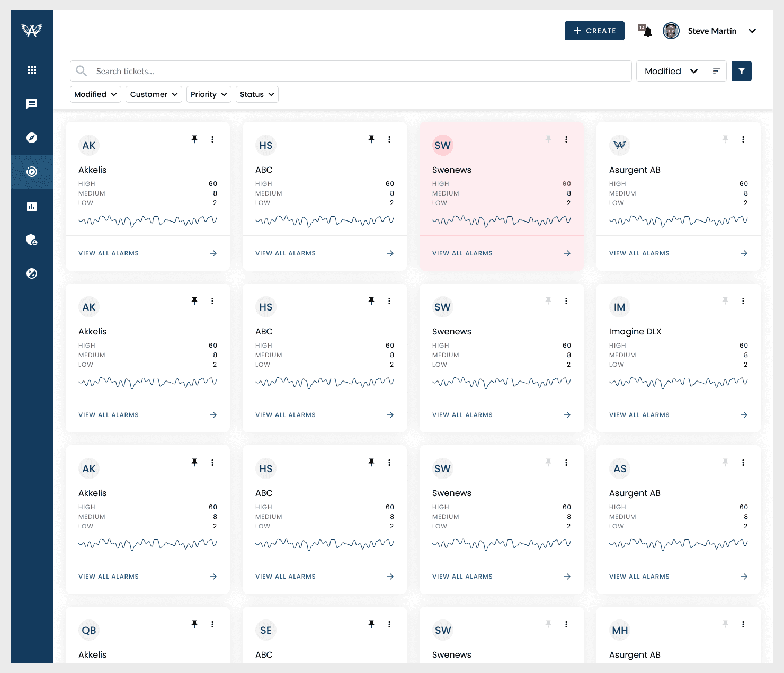
Task: Open the shield security sidebar icon
Action: pos(32,240)
